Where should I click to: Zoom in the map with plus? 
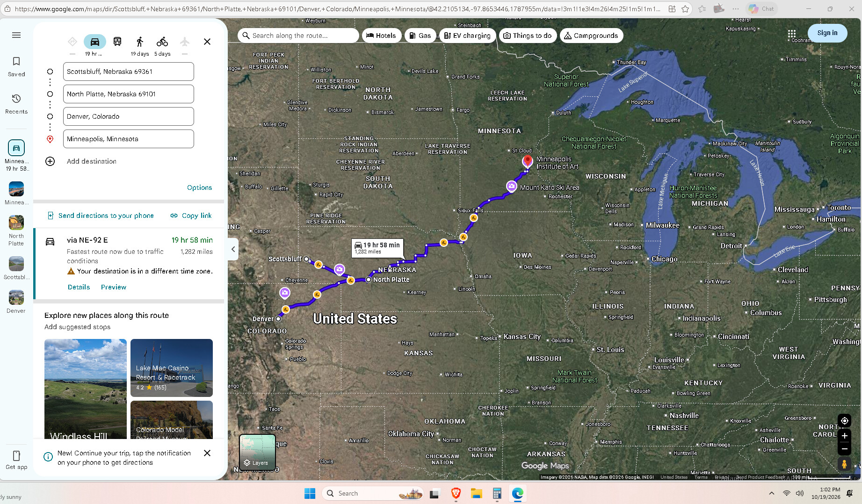tap(844, 436)
